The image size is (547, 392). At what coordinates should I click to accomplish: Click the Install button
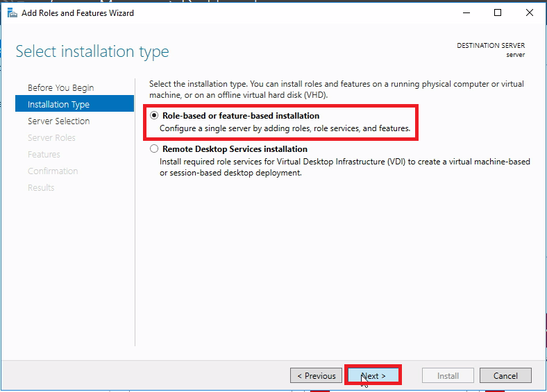pos(448,375)
